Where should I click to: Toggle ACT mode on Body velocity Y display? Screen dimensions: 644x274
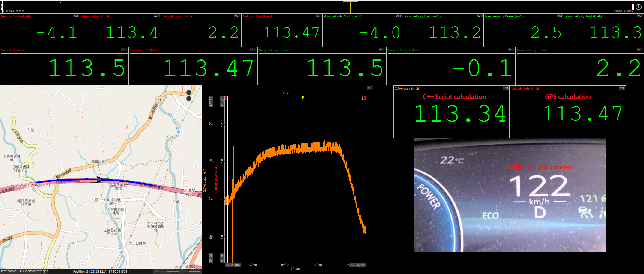pos(511,50)
